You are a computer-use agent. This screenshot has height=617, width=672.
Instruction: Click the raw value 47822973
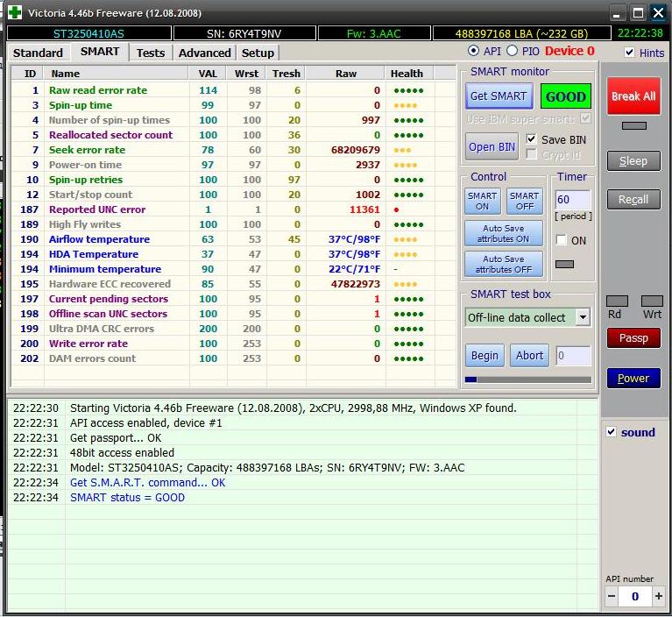click(356, 284)
